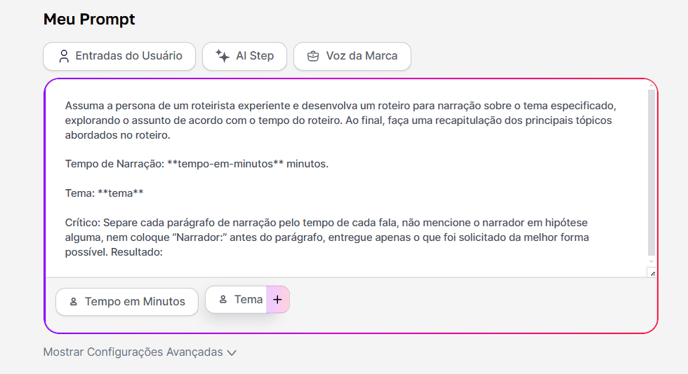The image size is (688, 374).
Task: Click the Entradas do Usuário button
Action: pyautogui.click(x=119, y=56)
